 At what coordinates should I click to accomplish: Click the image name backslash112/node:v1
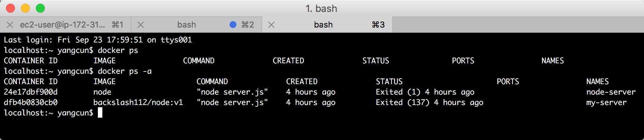point(138,102)
